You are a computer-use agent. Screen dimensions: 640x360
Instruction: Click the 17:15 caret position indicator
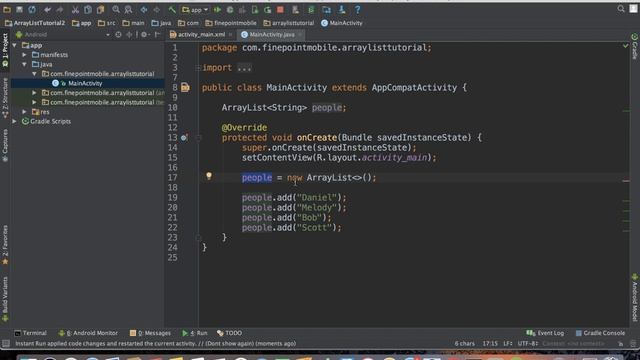[x=490, y=344]
